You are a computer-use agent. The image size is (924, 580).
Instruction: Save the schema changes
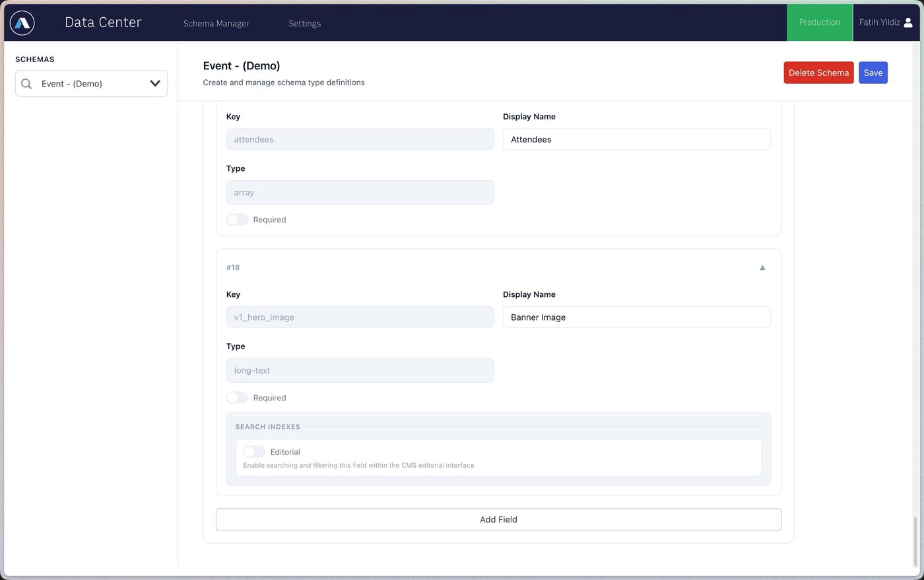point(873,73)
